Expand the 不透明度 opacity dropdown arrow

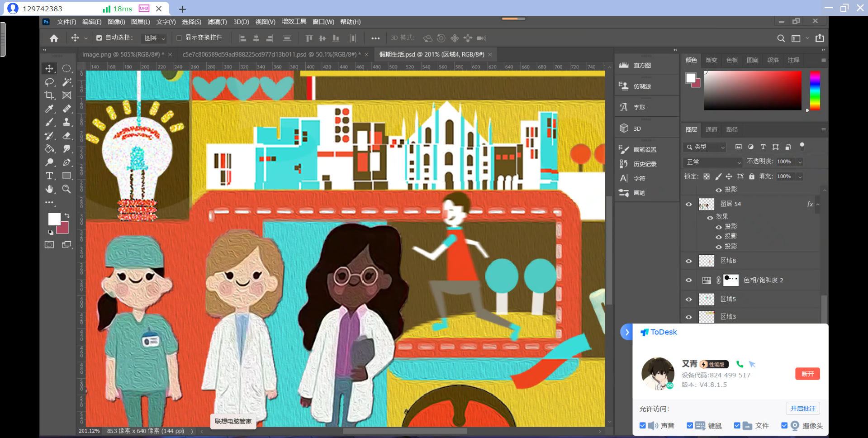click(x=800, y=162)
